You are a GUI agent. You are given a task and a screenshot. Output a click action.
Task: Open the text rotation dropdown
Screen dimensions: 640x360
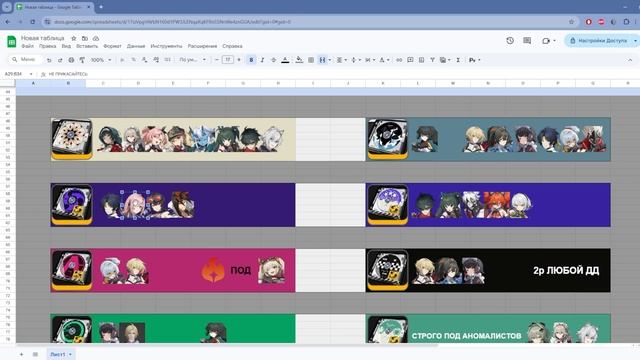pyautogui.click(x=384, y=60)
